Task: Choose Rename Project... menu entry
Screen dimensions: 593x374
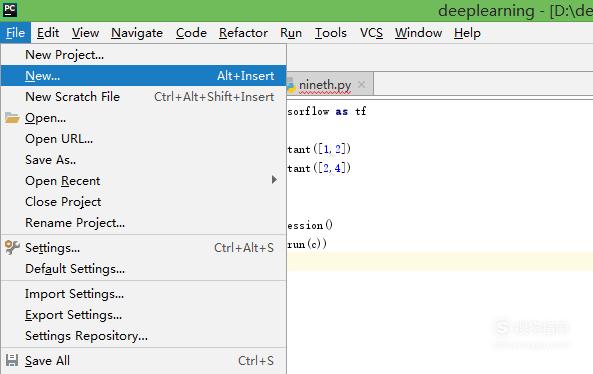Action: point(143,223)
